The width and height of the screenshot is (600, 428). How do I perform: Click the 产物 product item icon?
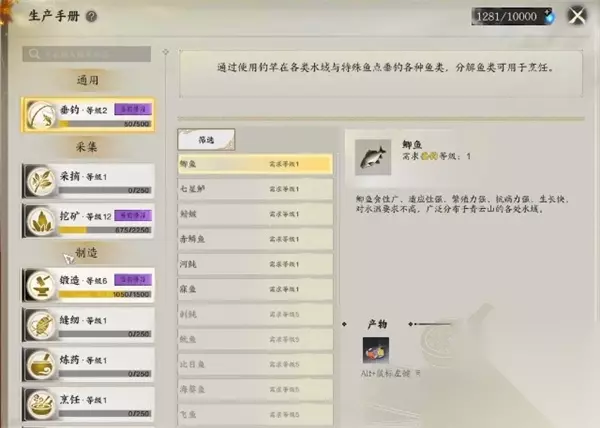pos(376,350)
